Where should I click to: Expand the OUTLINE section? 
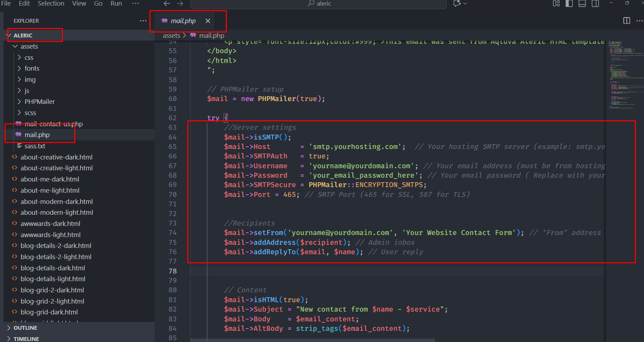coord(25,328)
